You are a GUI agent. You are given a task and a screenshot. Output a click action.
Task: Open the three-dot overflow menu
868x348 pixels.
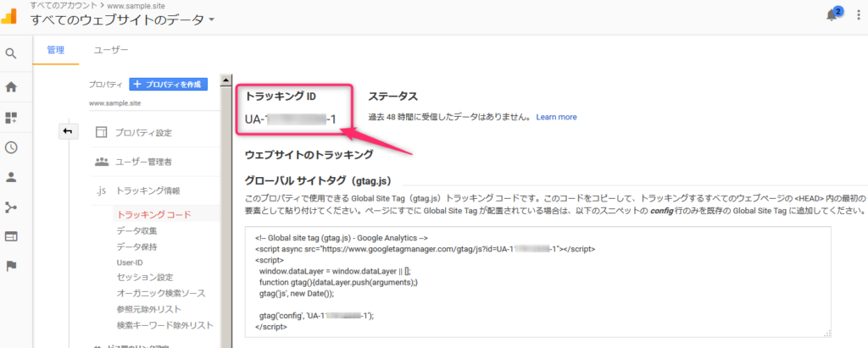tap(858, 15)
